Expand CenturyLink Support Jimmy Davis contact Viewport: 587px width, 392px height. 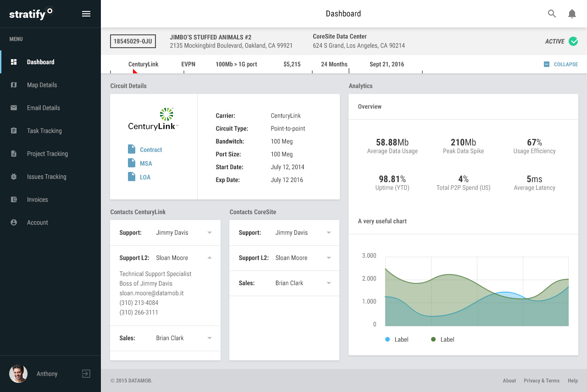click(210, 233)
